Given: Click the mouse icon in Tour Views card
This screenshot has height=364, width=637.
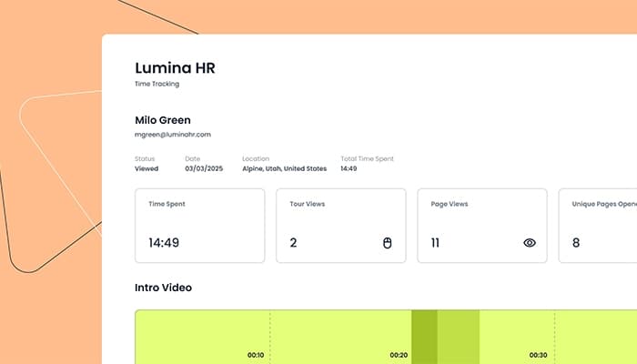Looking at the screenshot, I should coord(387,243).
